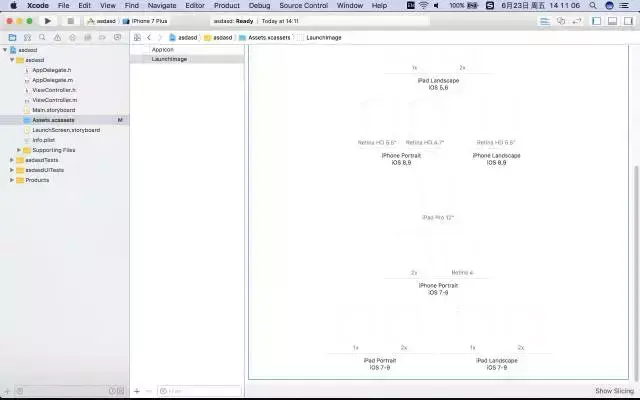
Task: Expand the asdasdTests group
Action: pyautogui.click(x=12, y=160)
